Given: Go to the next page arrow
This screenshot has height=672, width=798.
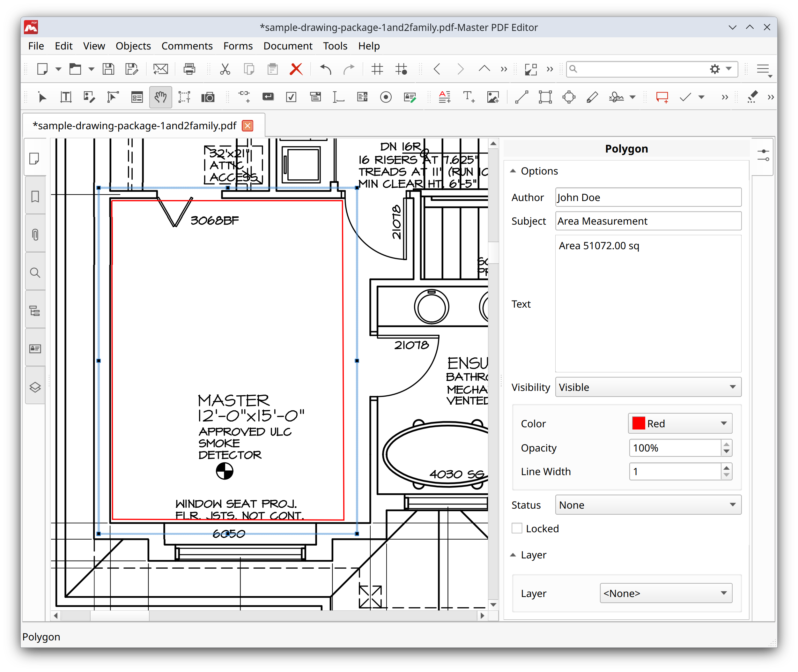Looking at the screenshot, I should (460, 69).
